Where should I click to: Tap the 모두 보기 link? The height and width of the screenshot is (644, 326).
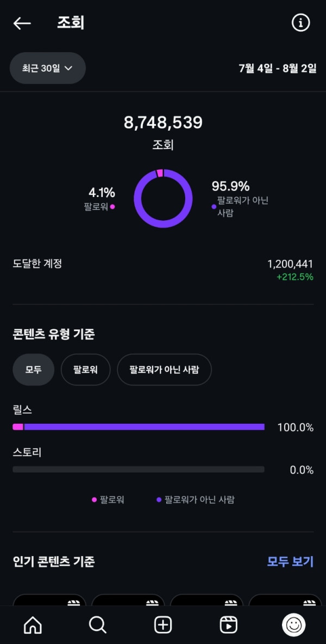pyautogui.click(x=290, y=562)
